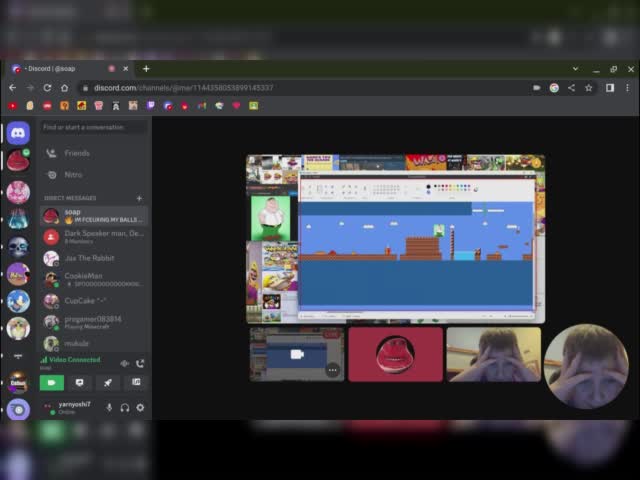Open CookieMan conversation
The image size is (640, 480).
click(x=94, y=280)
